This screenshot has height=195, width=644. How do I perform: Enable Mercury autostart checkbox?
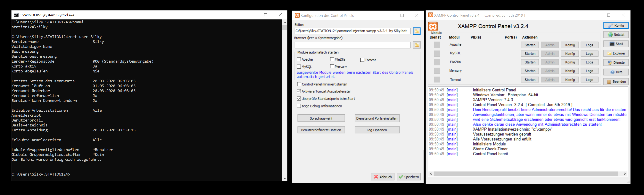coord(332,67)
